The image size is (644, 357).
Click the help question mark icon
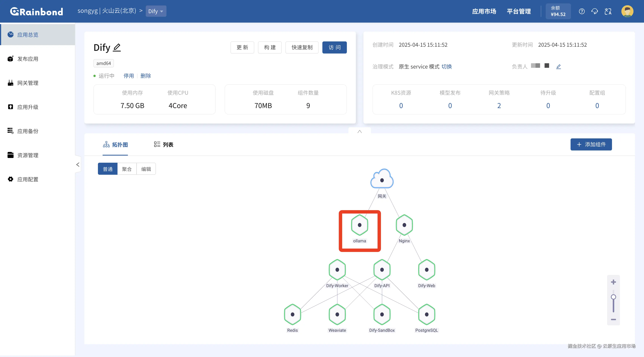581,11
